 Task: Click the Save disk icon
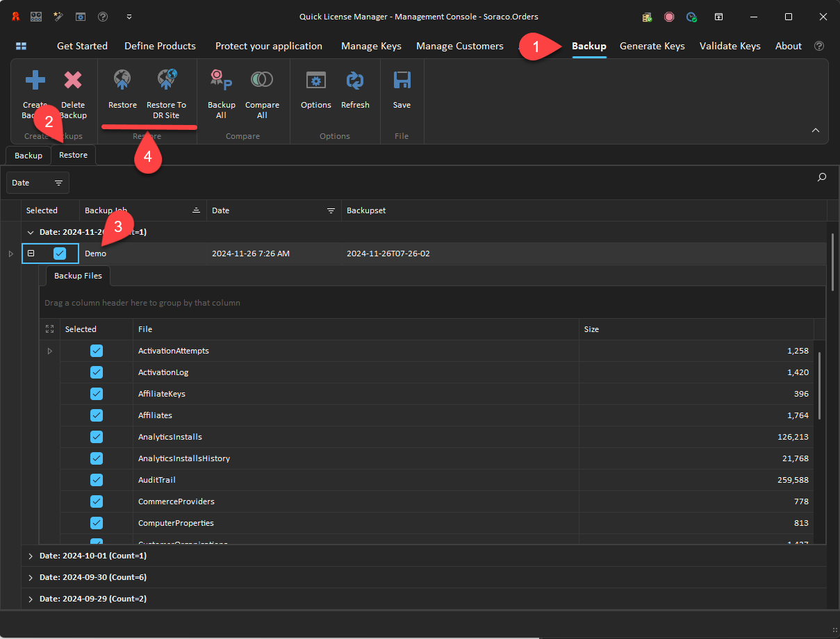pyautogui.click(x=402, y=81)
